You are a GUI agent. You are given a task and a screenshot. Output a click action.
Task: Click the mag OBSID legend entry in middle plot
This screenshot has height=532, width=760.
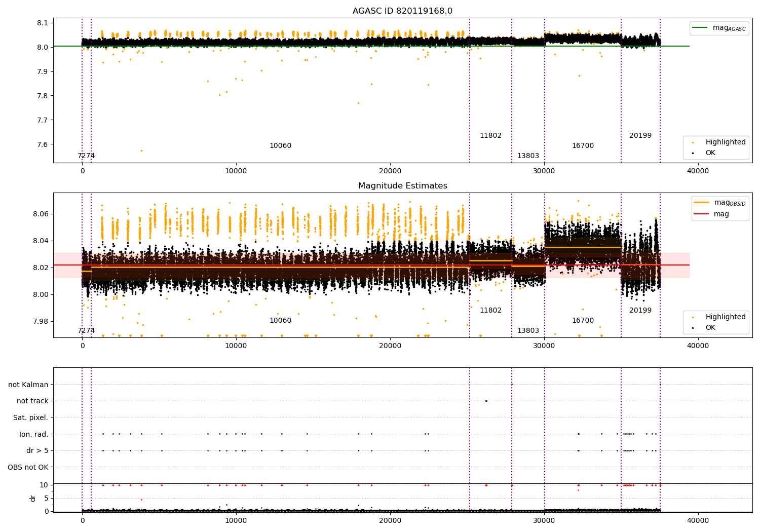tap(720, 203)
